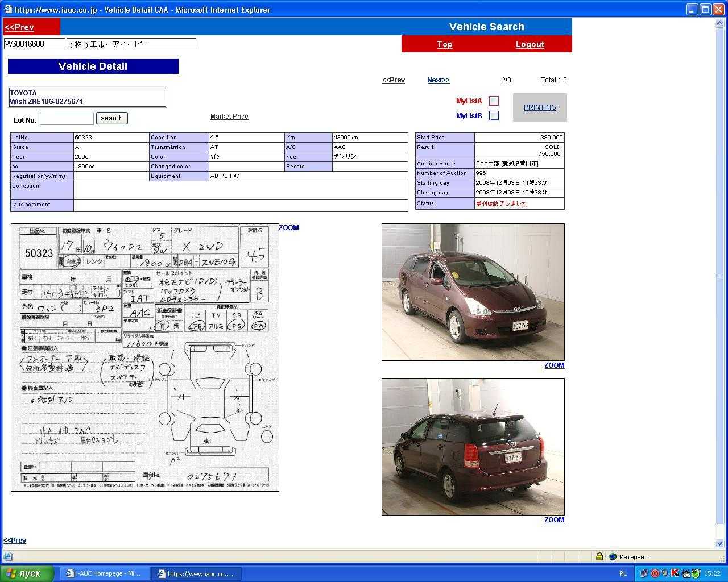Select the https://www.iauc.co... taskbar window

tap(196, 573)
